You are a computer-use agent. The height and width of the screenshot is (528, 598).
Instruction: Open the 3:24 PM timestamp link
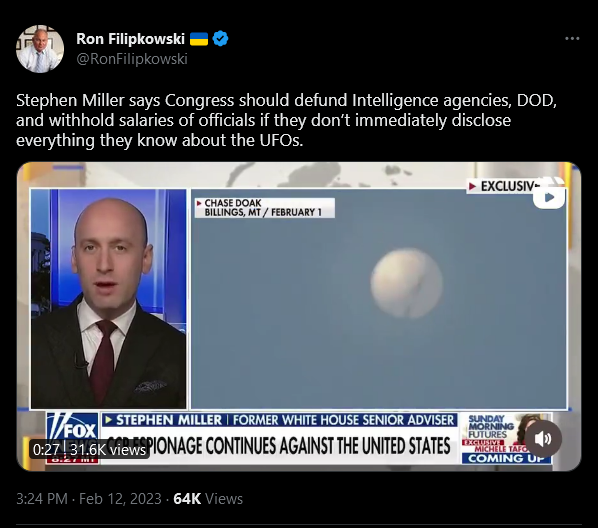click(42, 499)
